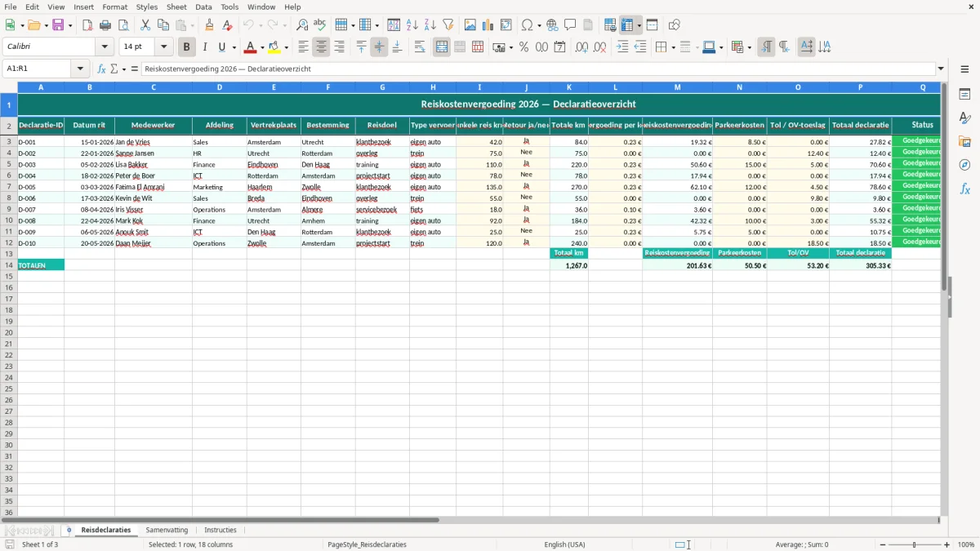Screen dimensions: 980x551
Task: Expand formula bar with arrow
Action: (x=941, y=69)
